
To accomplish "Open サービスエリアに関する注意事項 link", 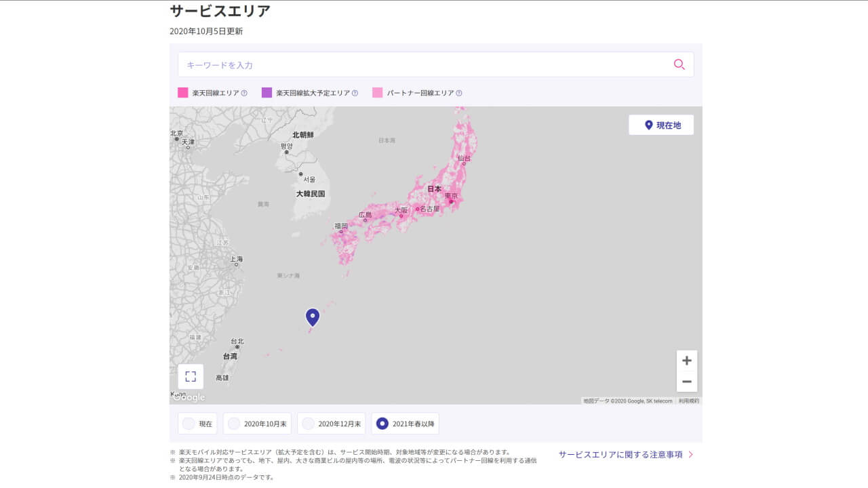I will [x=625, y=454].
